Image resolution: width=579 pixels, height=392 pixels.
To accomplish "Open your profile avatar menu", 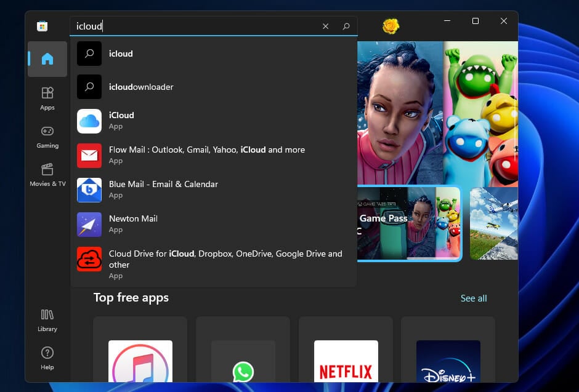I will 389,26.
